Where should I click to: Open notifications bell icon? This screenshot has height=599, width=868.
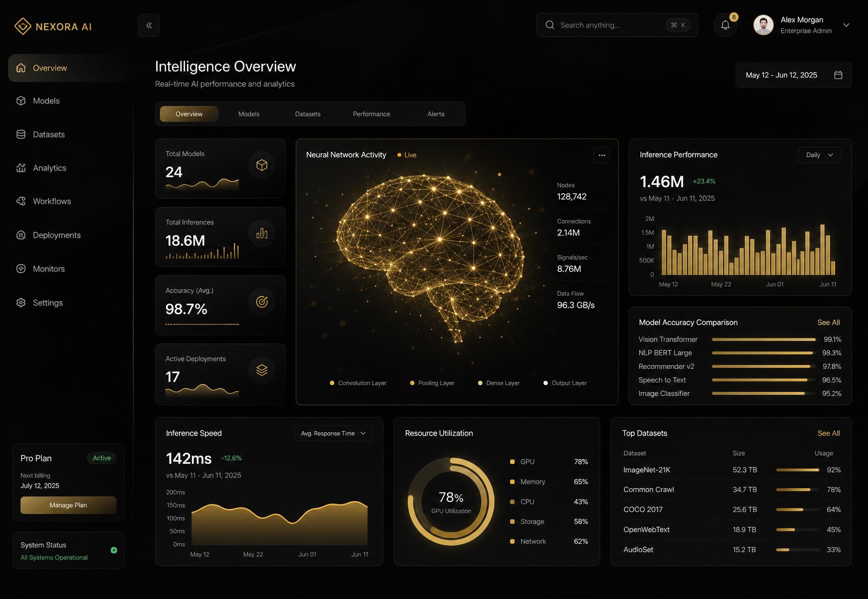point(725,25)
